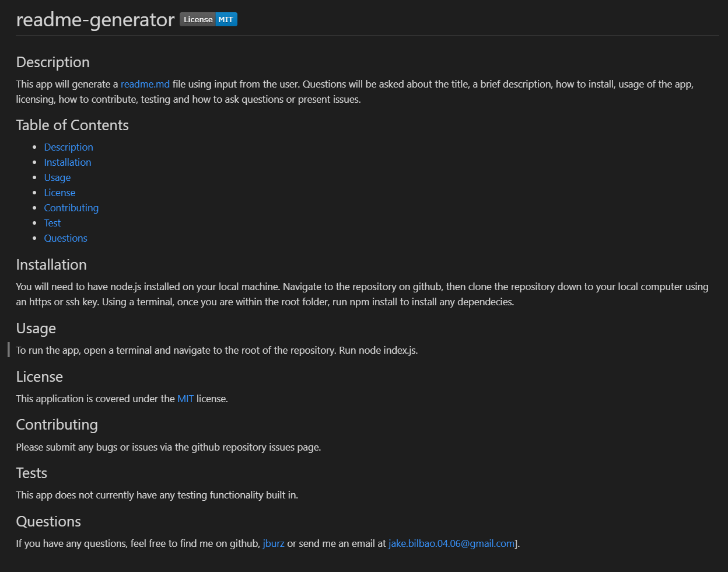Click the Usage section heading
728x572 pixels.
tap(36, 329)
